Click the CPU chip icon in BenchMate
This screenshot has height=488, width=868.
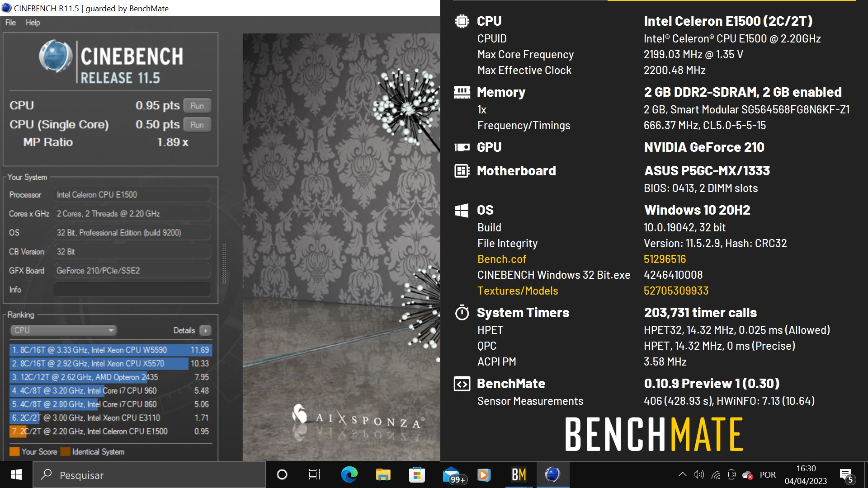[x=462, y=21]
